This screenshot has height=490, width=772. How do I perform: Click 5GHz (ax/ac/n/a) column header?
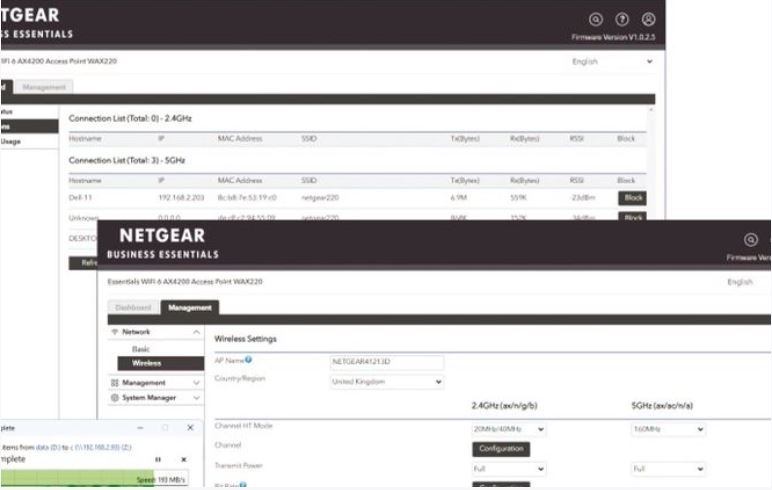point(662,406)
